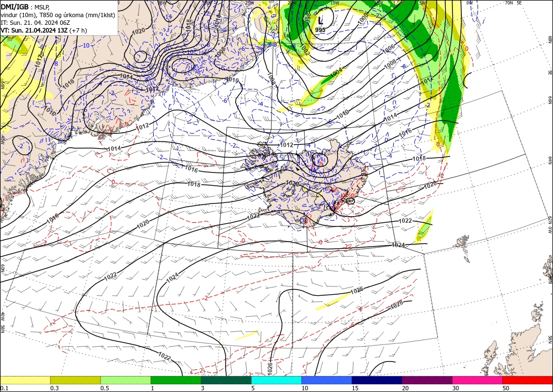This screenshot has height=392, width=553.
Task: Click the '1028' isobar label
Action: [397, 306]
